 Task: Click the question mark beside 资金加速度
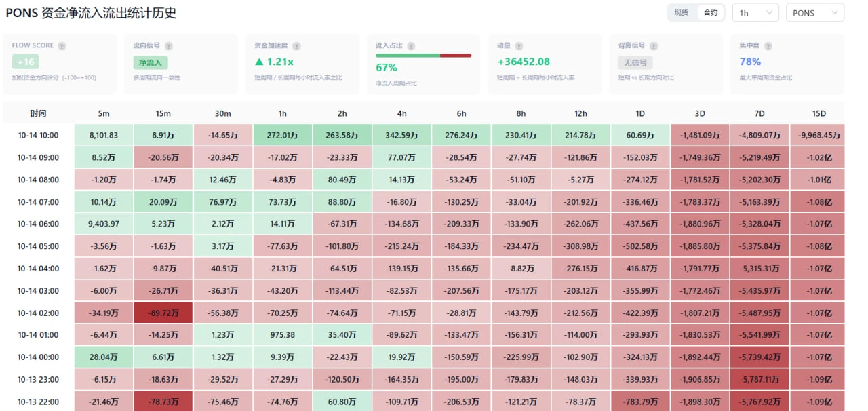pos(296,46)
